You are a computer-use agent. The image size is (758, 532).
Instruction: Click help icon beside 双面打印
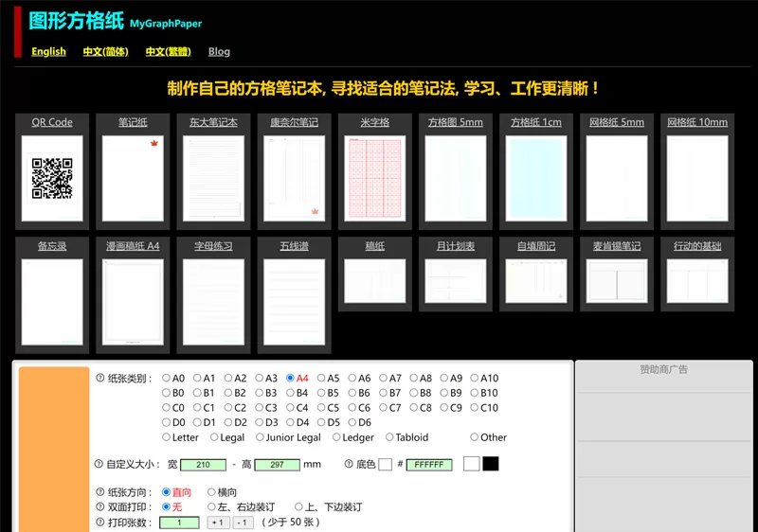(100, 507)
